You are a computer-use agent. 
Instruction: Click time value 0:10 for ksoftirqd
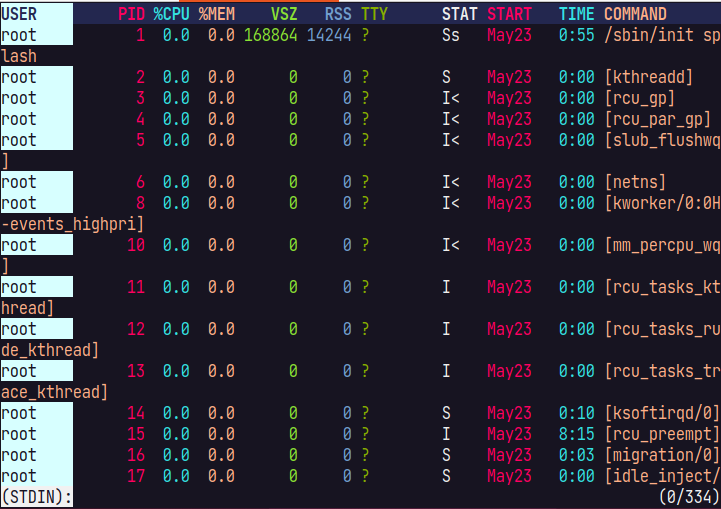point(577,413)
